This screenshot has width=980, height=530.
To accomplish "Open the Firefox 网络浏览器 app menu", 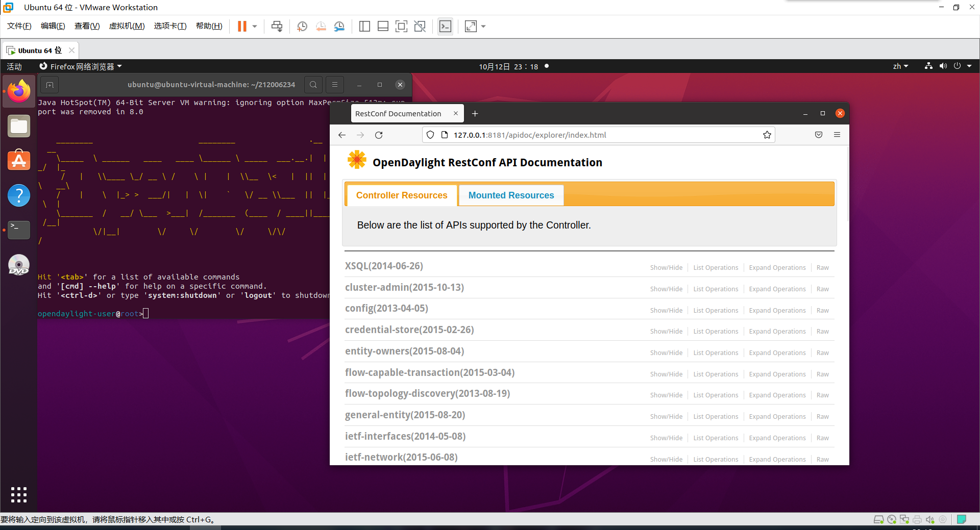I will point(81,66).
